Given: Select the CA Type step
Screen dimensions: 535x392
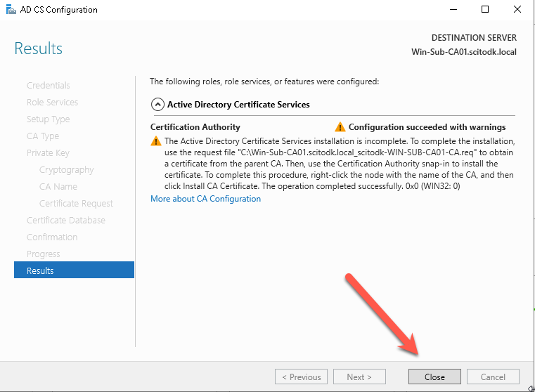Looking at the screenshot, I should click(x=43, y=136).
